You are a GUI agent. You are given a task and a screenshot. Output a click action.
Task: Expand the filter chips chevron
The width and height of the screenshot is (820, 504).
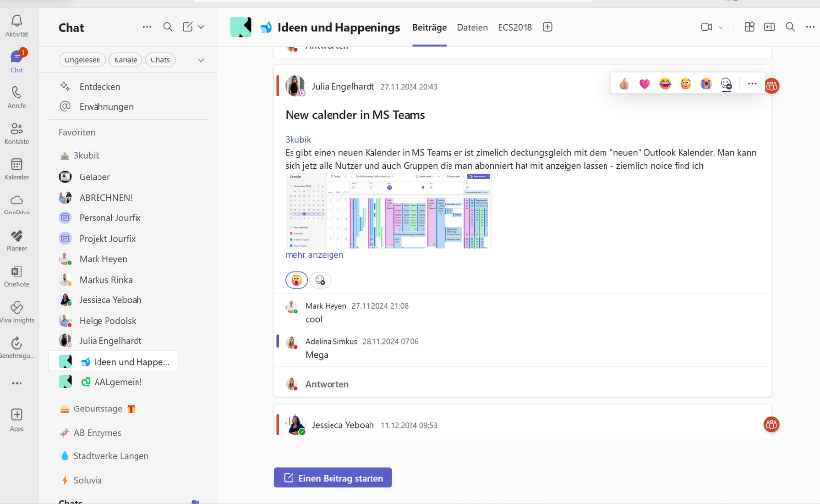point(200,60)
